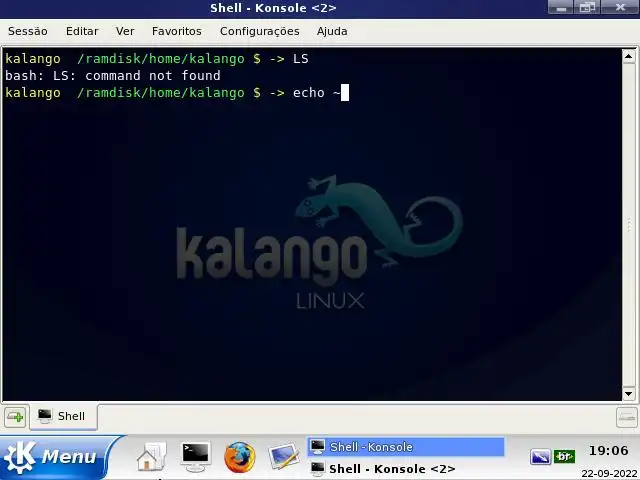This screenshot has width=640, height=480.
Task: Open the Editar menu
Action: [x=82, y=31]
